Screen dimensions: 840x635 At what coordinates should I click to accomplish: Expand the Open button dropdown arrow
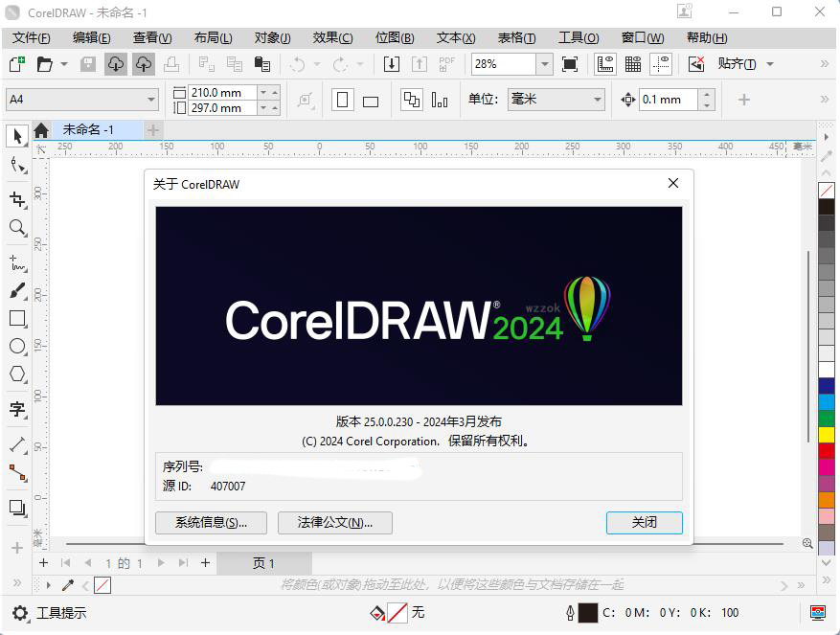(64, 64)
